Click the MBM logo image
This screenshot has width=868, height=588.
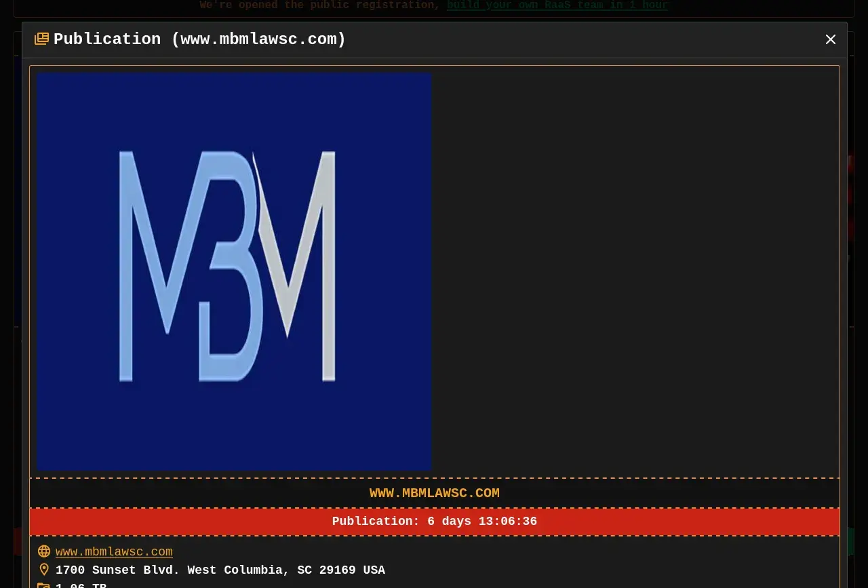(x=234, y=271)
